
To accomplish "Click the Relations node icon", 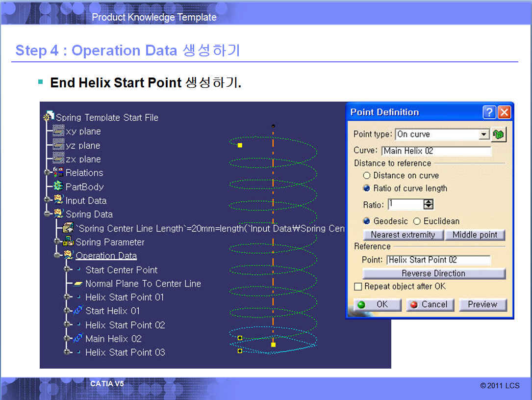I will point(58,173).
